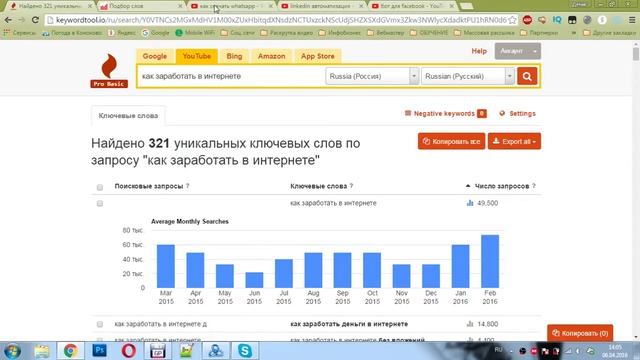The width and height of the screenshot is (640, 360).
Task: Click the Jun 2015 chart bar
Action: coord(254,280)
